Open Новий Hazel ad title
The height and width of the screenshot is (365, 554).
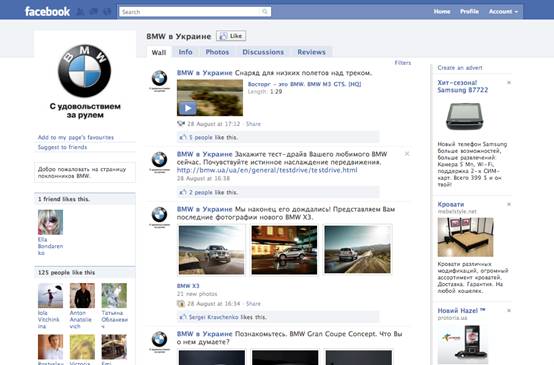tap(461, 311)
